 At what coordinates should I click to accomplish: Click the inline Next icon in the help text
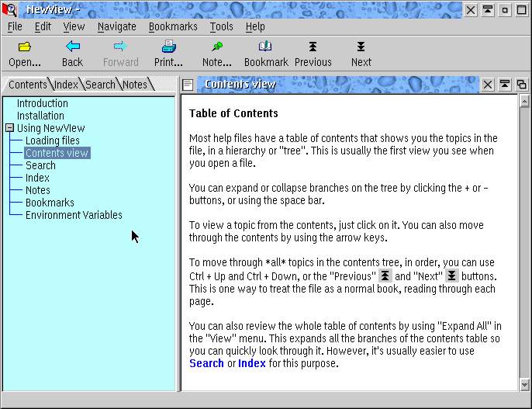tap(451, 276)
